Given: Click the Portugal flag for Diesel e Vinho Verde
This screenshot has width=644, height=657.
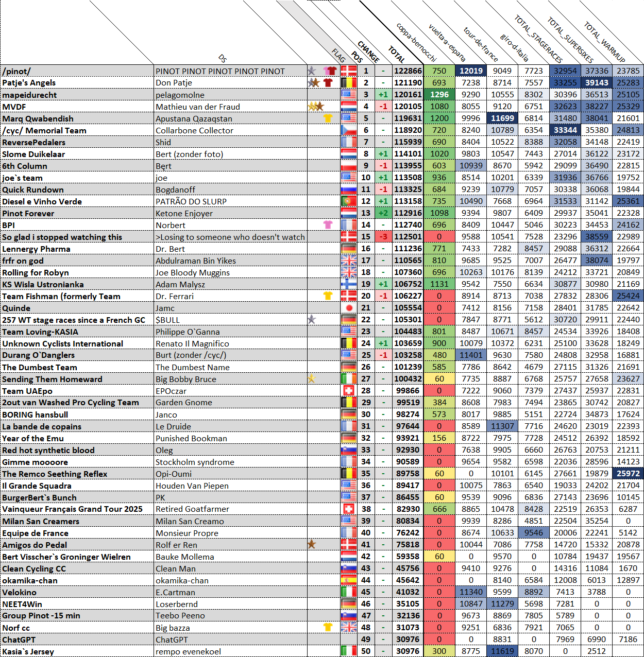Looking at the screenshot, I should point(349,201).
